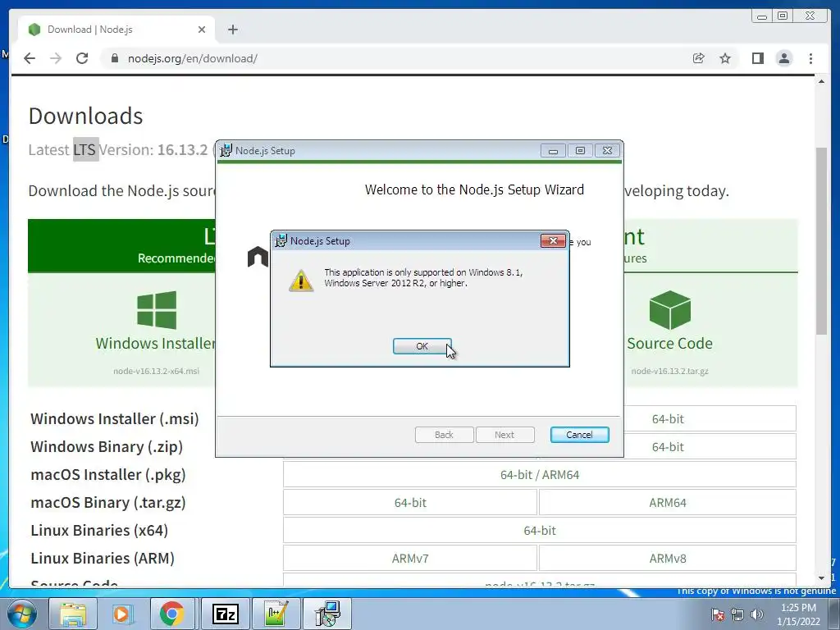840x630 pixels.
Task: Open 7-Zip from the taskbar
Action: click(225, 614)
